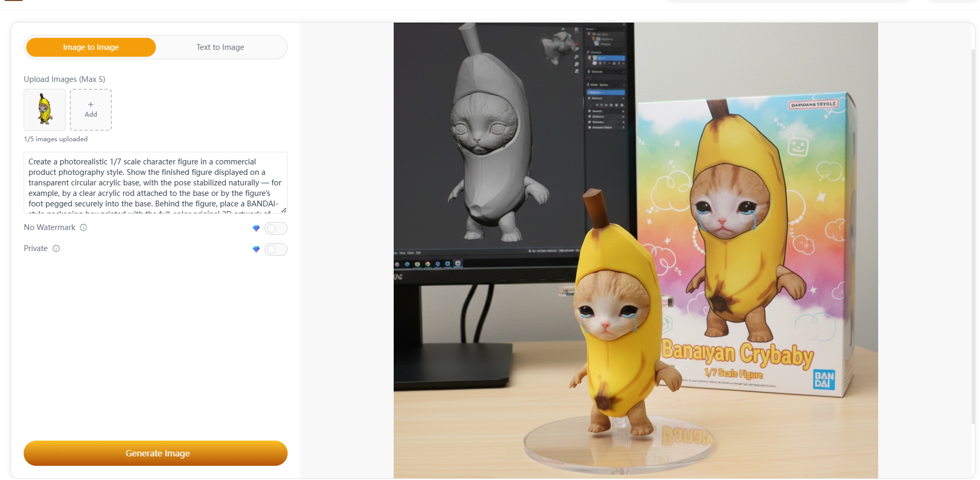Switch to the Image to Image tab
The image size is (980, 480).
(91, 47)
